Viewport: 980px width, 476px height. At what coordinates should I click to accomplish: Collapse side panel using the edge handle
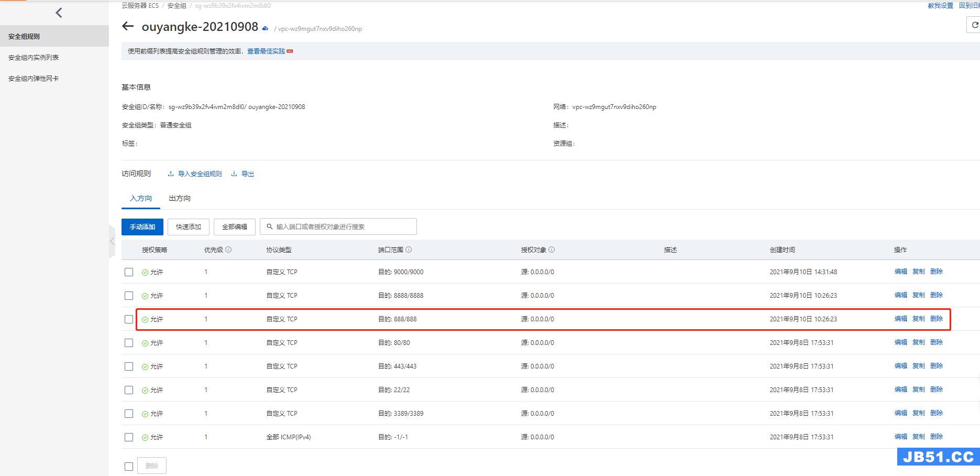click(x=112, y=242)
